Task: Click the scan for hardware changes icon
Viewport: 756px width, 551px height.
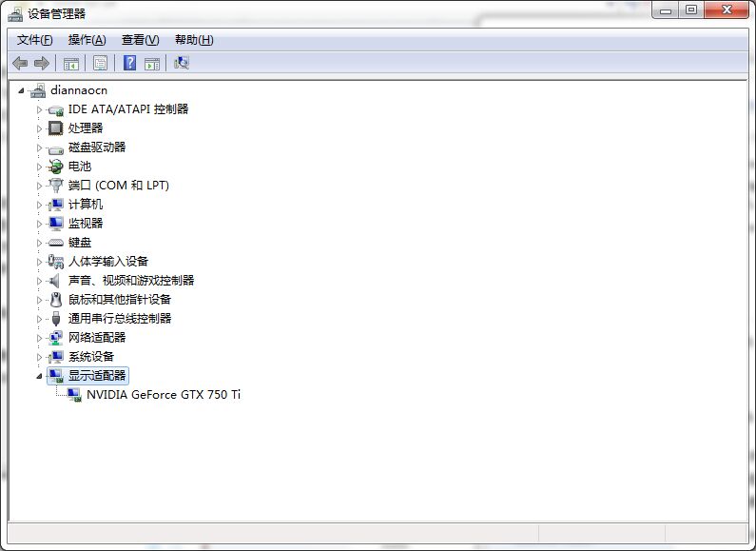Action: pyautogui.click(x=182, y=63)
